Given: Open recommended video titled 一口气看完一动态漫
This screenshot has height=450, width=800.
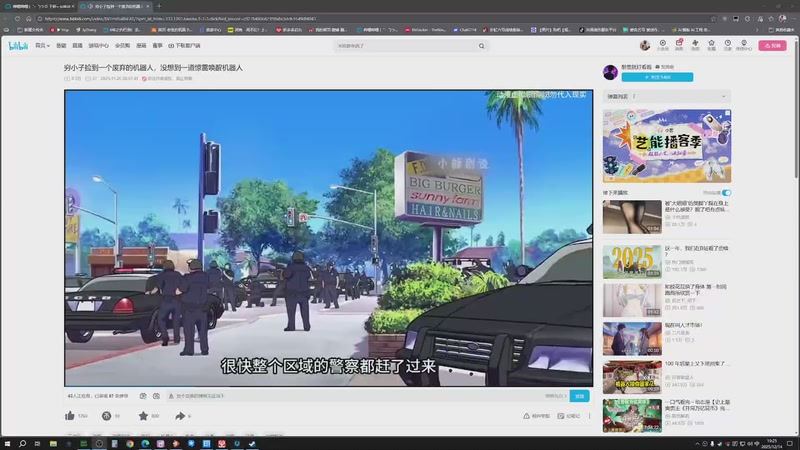Looking at the screenshot, I should 697,405.
